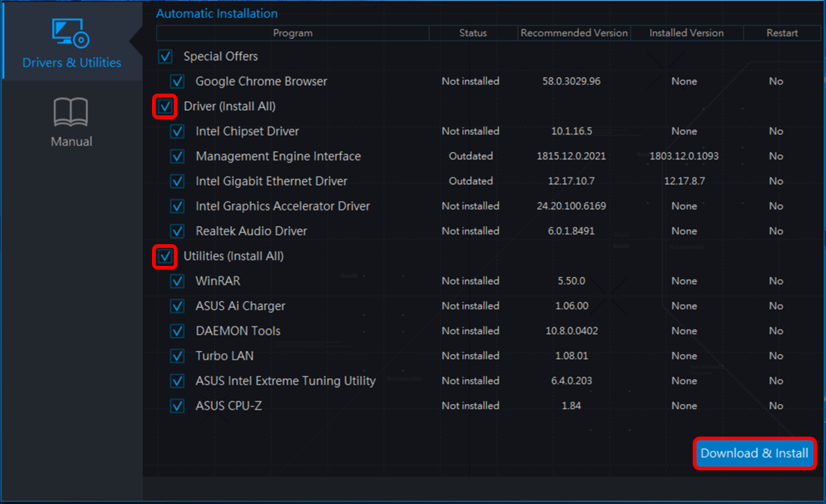Click Outdated status of Intel Gigabit Ethernet

point(471,181)
